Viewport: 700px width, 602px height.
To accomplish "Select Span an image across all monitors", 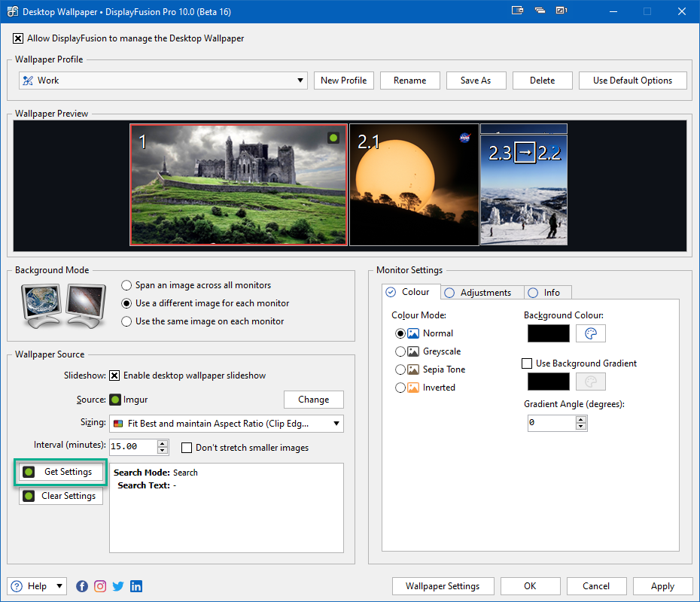I will click(126, 285).
